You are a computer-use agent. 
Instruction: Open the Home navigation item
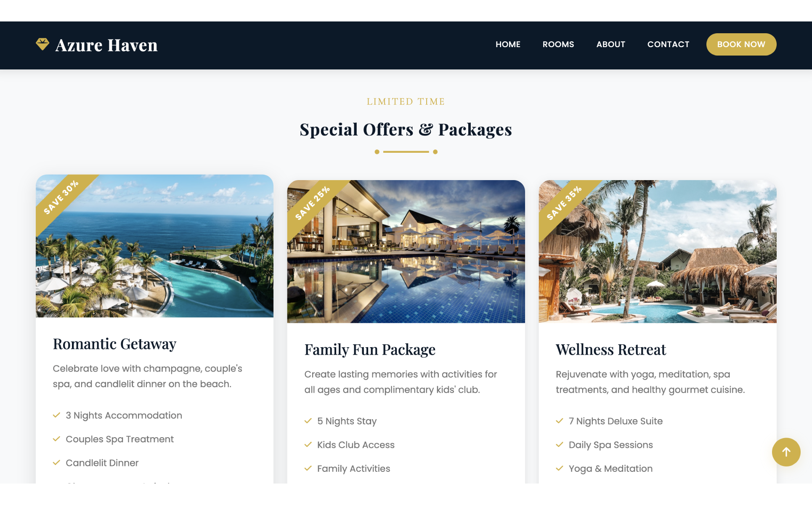tap(508, 44)
